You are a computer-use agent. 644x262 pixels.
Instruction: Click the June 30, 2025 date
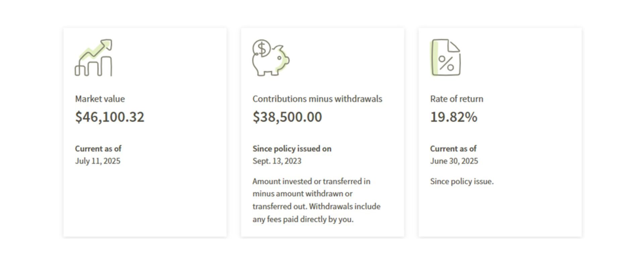pos(454,161)
